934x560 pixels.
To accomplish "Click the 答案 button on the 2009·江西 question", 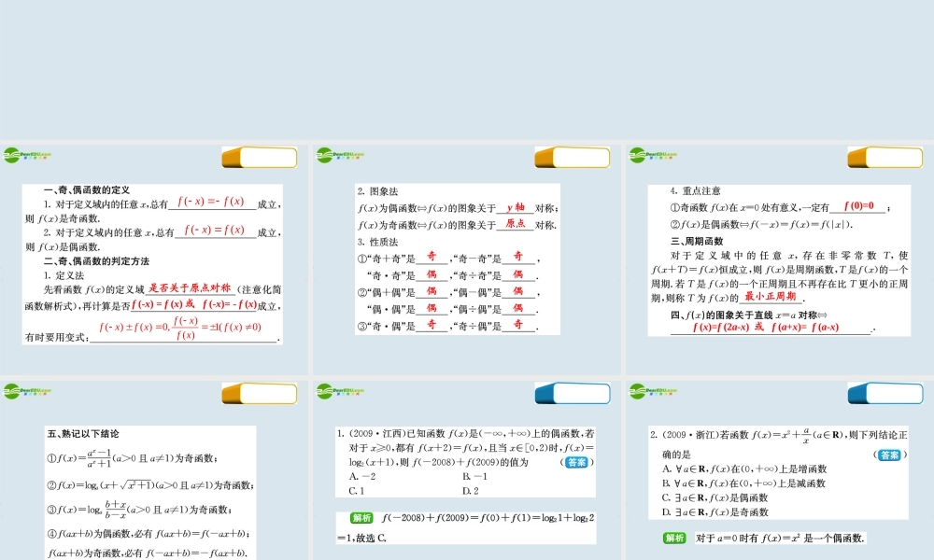I will [576, 462].
